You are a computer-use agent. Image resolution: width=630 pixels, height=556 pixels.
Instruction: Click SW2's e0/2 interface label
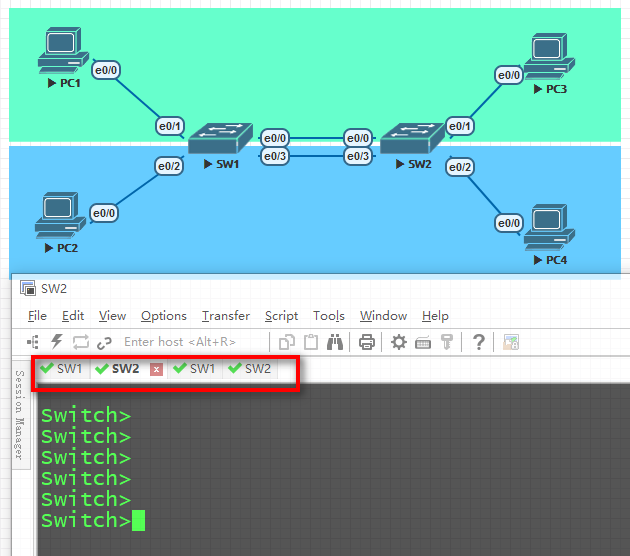click(x=460, y=167)
